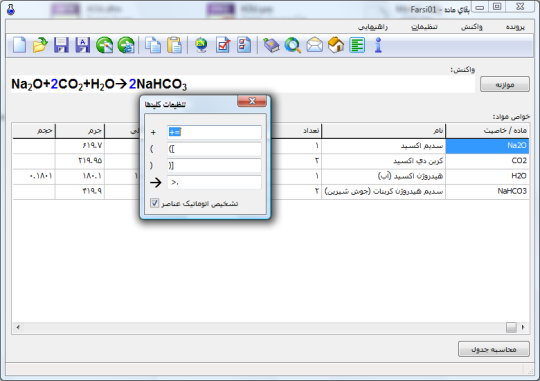Open the پرونده menu
Viewport: 540px width, 381px height.
pyautogui.click(x=515, y=27)
